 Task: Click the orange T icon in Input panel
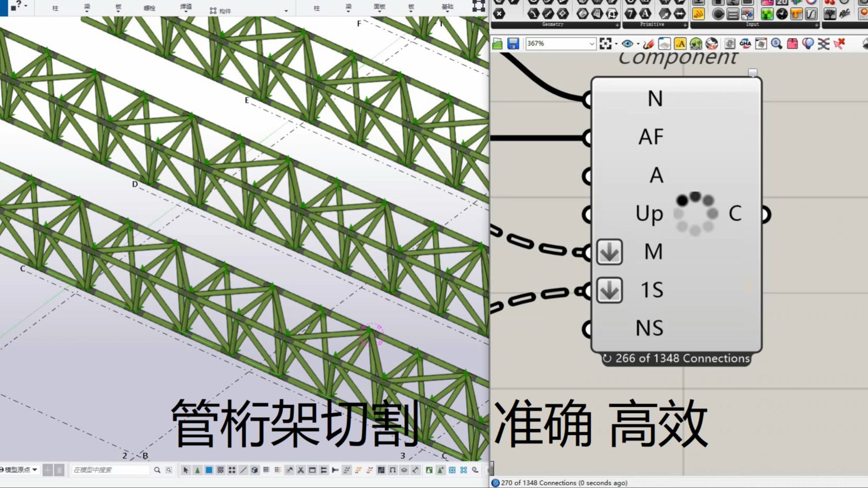(x=796, y=14)
